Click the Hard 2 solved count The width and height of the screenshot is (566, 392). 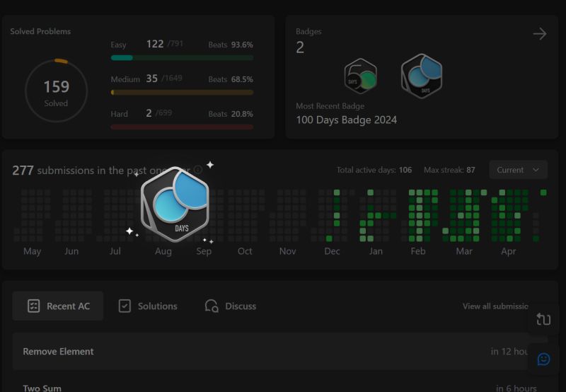[x=149, y=113]
